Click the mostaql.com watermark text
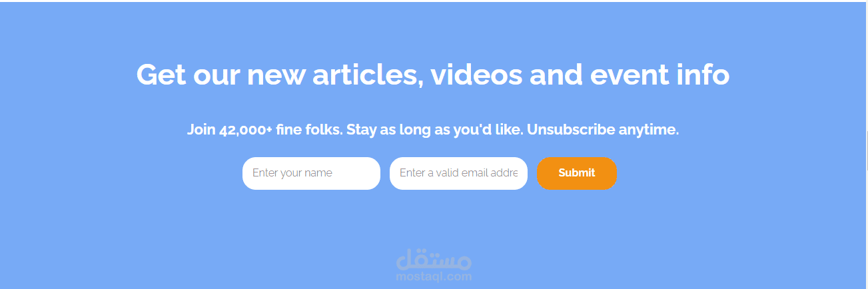The image size is (868, 289). (434, 277)
